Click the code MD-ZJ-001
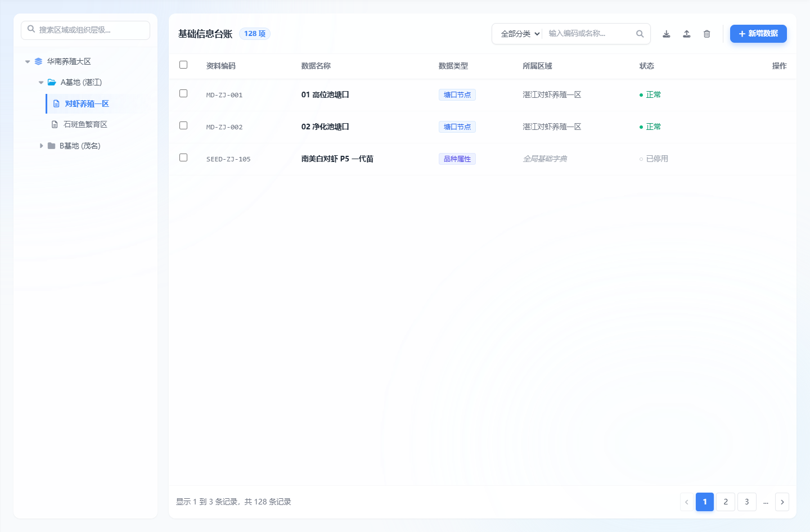Image resolution: width=810 pixels, height=532 pixels. pyautogui.click(x=224, y=95)
